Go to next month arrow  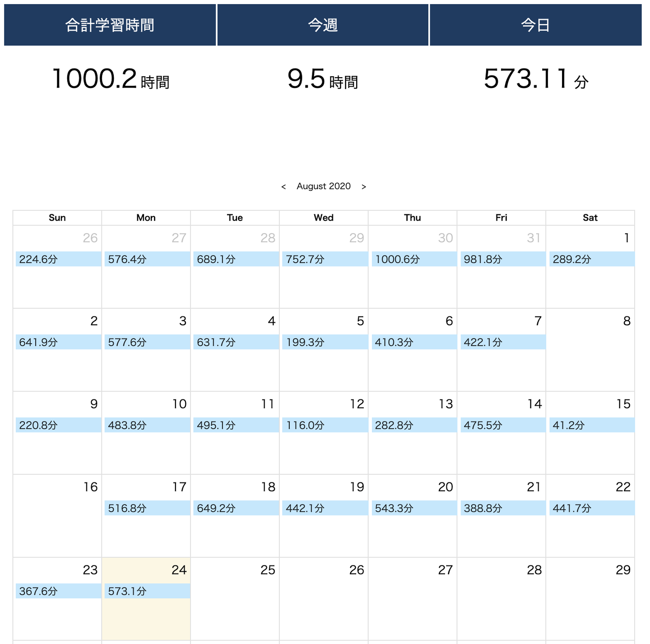pos(364,187)
